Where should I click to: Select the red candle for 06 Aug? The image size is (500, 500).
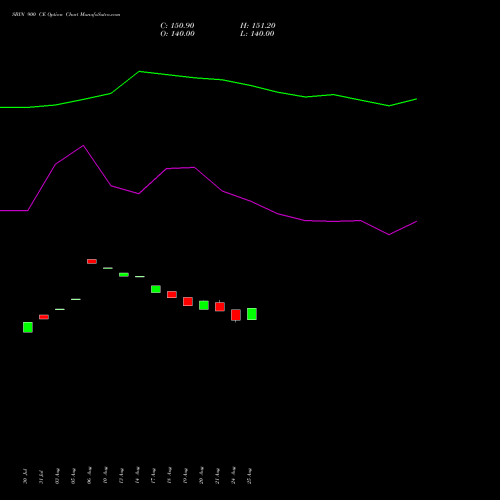(x=92, y=261)
